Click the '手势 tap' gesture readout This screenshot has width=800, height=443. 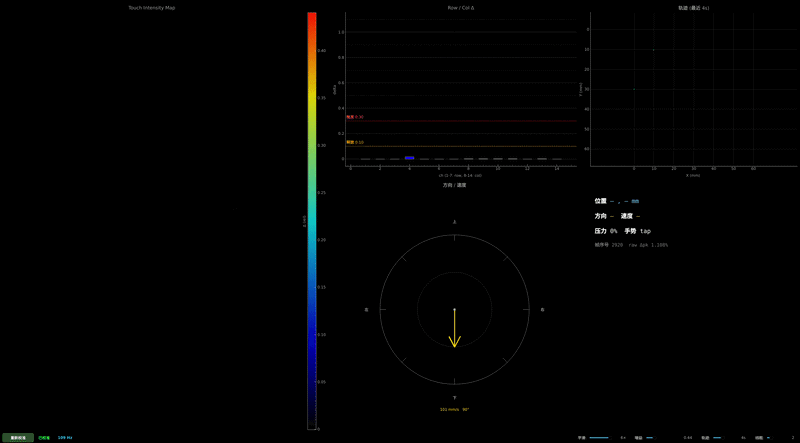coord(637,231)
